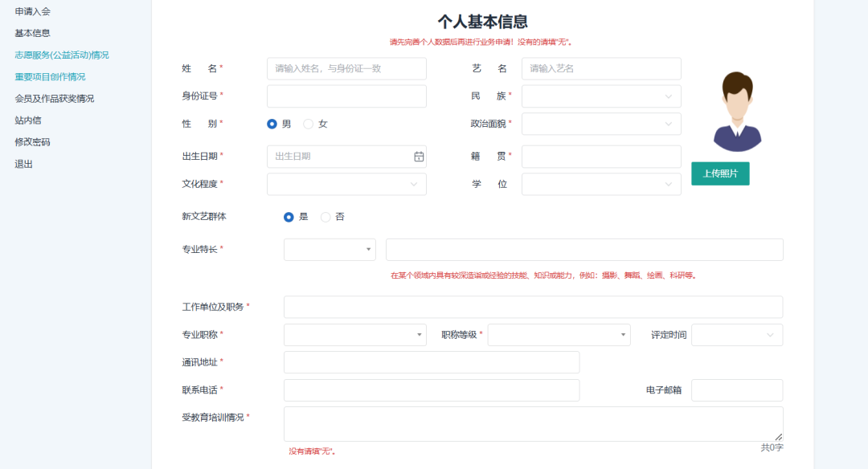Viewport: 868px width, 469px height.
Task: Expand the 学位 dropdown
Action: 601,184
